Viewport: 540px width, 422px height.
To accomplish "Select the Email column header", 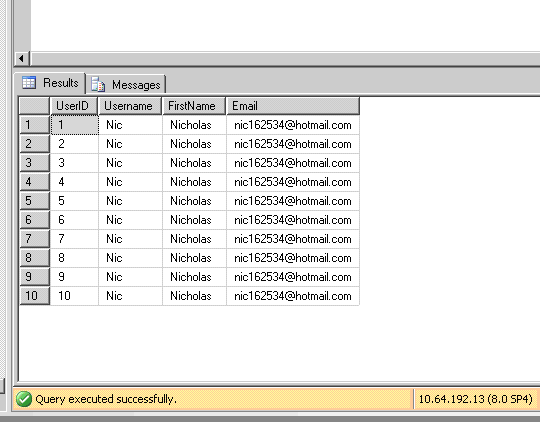I will point(293,106).
